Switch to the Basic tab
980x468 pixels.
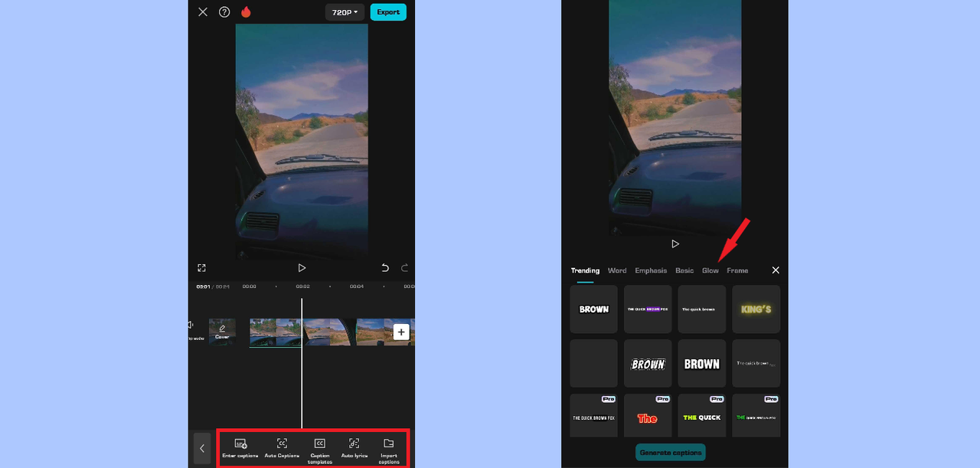tap(684, 270)
